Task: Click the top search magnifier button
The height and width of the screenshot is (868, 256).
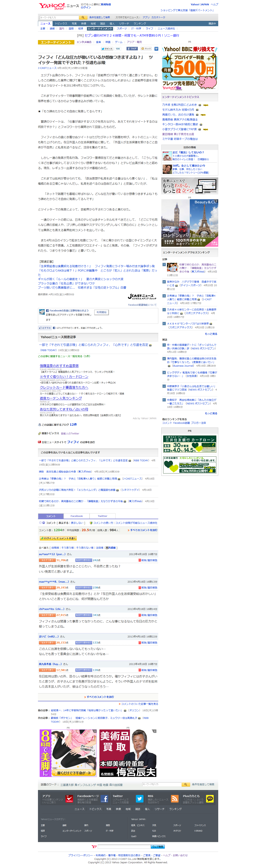Action: (83, 17)
